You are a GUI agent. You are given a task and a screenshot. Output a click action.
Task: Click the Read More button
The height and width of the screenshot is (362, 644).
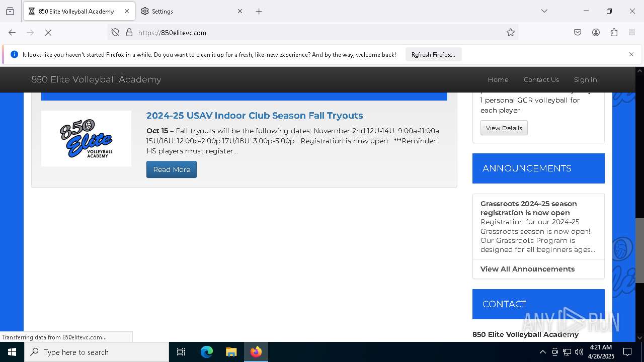[x=172, y=169]
